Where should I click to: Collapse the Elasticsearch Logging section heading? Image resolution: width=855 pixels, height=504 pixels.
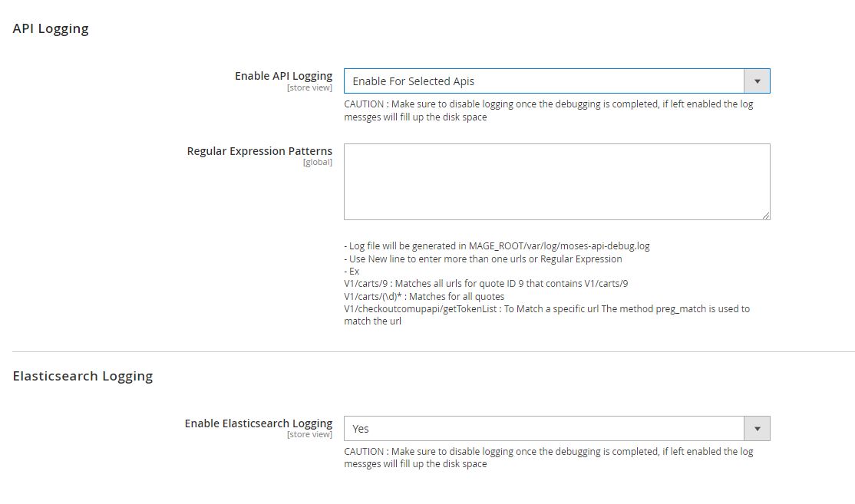[x=83, y=376]
